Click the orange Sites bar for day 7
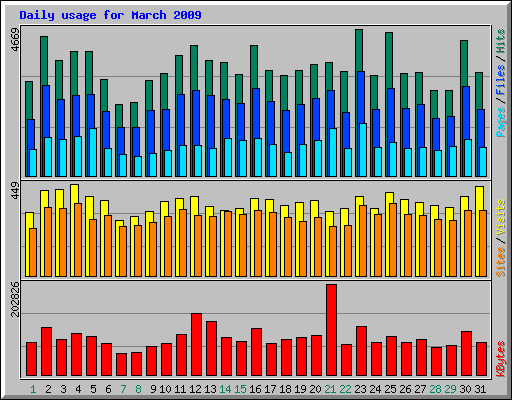Viewport: 512px width, 400px height. coord(123,251)
